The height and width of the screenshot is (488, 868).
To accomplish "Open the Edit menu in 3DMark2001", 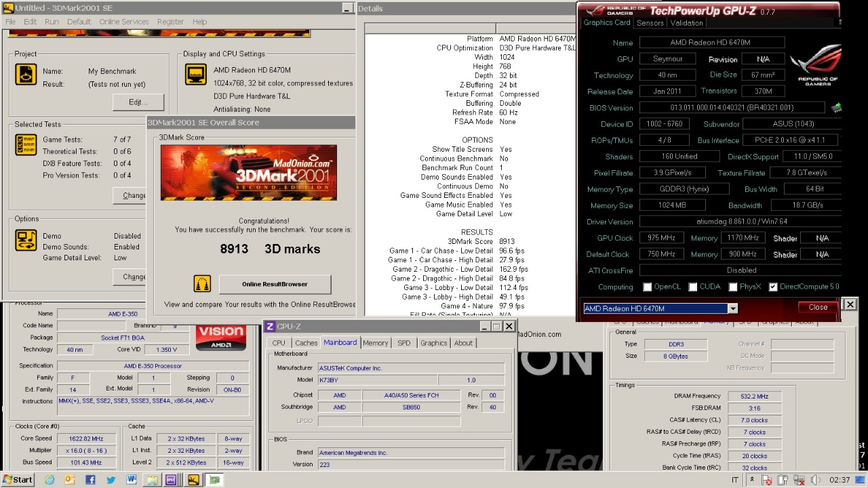I will [31, 22].
